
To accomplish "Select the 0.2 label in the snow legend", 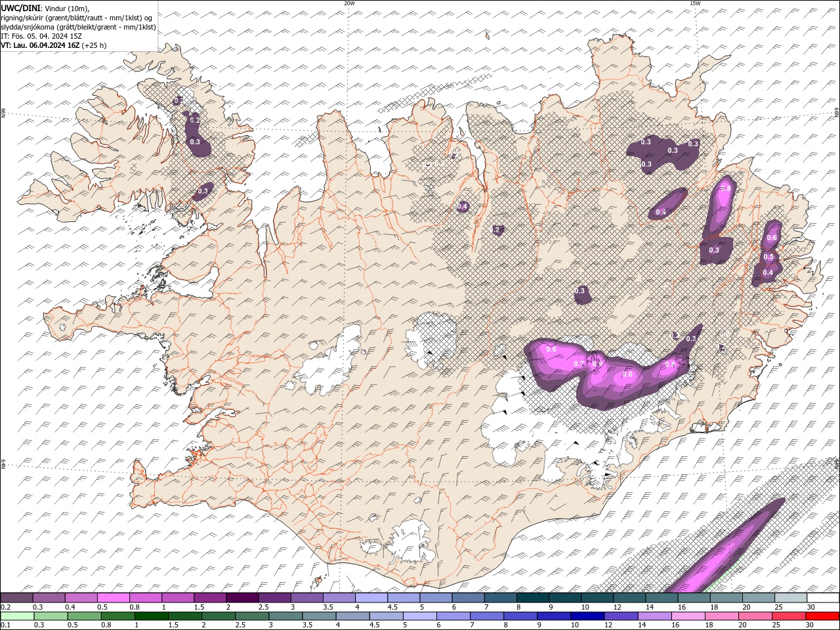I will 5,607.
